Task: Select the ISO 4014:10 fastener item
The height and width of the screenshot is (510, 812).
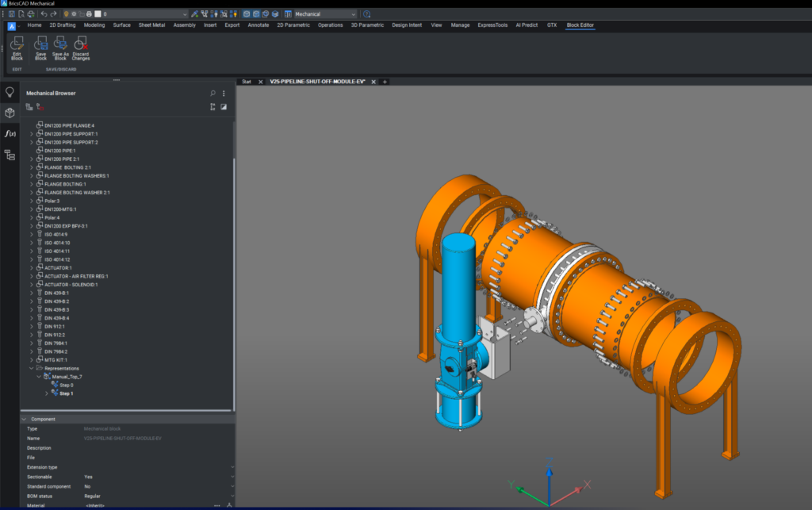Action: tap(57, 243)
